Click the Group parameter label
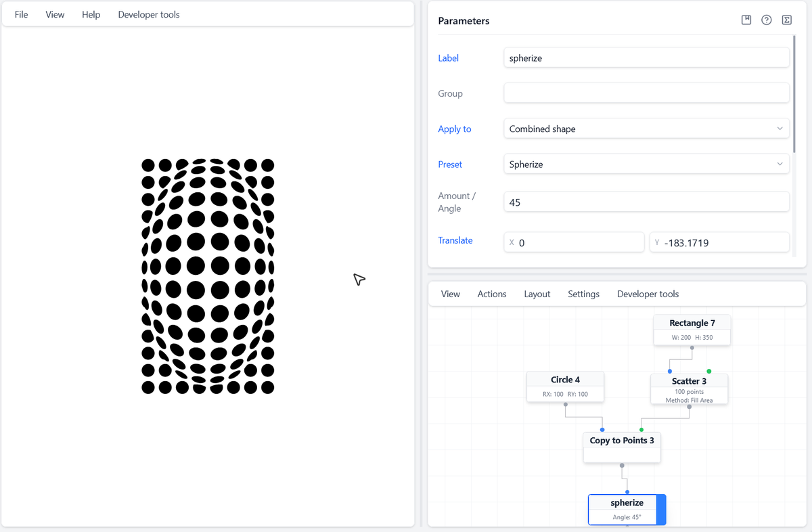 coord(450,93)
